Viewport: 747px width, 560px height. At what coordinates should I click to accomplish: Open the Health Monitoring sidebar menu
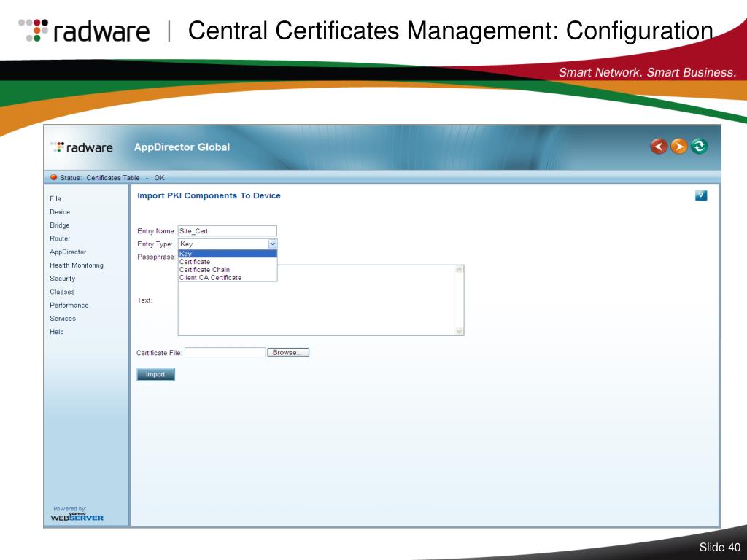point(76,265)
